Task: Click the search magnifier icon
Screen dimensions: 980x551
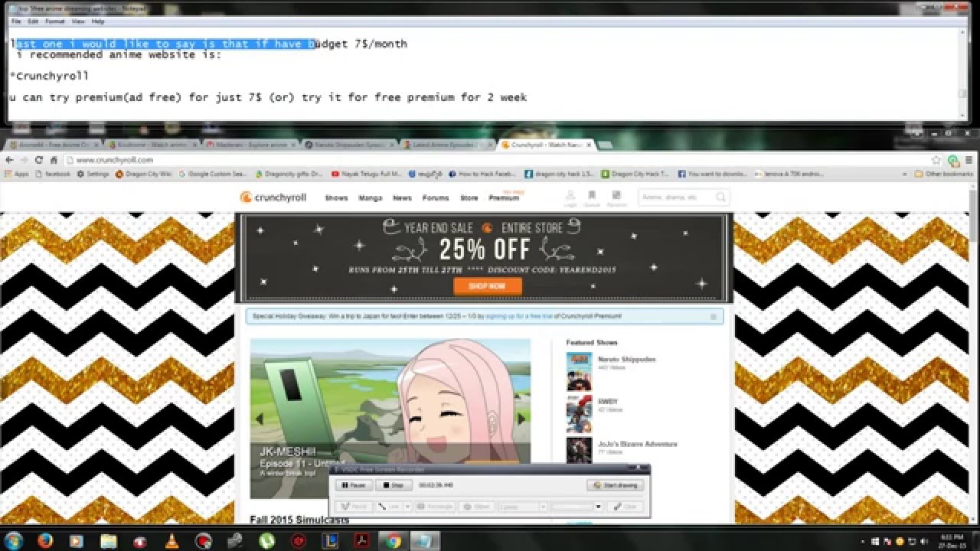Action: point(720,197)
